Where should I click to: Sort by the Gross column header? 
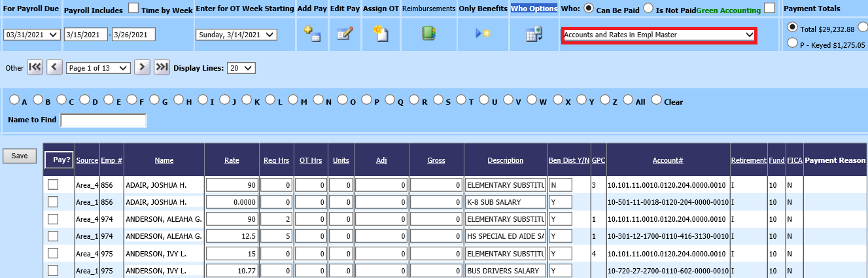(x=436, y=160)
